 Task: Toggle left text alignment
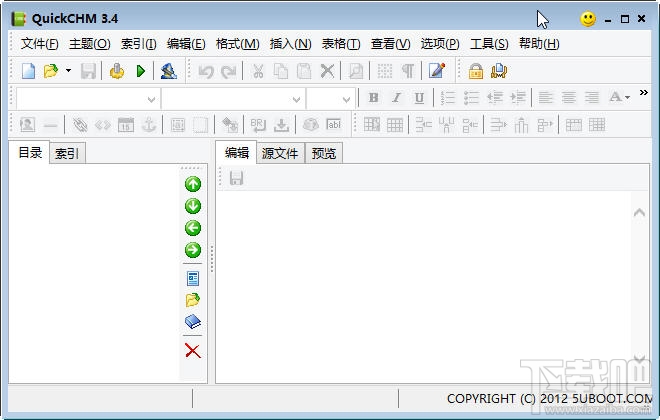coord(546,98)
